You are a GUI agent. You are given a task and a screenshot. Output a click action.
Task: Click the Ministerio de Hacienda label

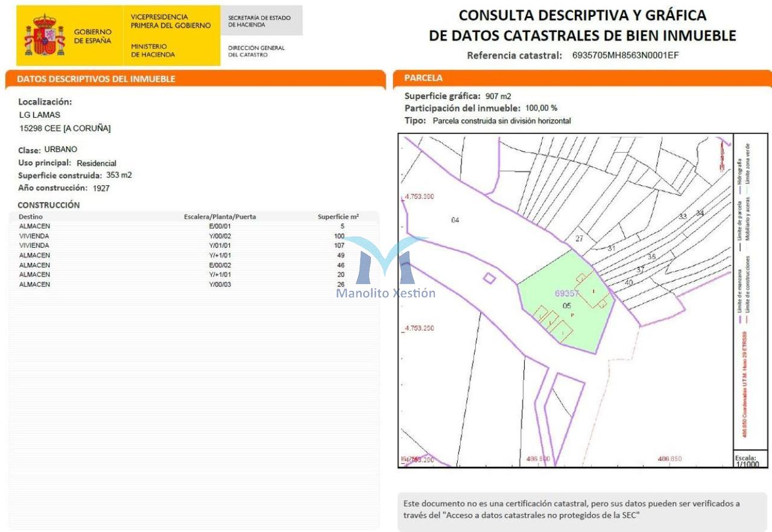coord(153,50)
